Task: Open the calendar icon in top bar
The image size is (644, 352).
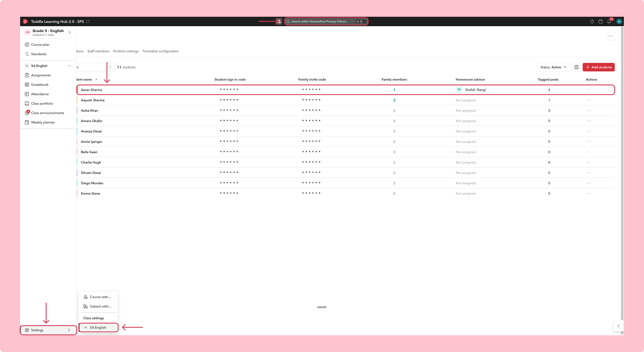Action: 601,21
